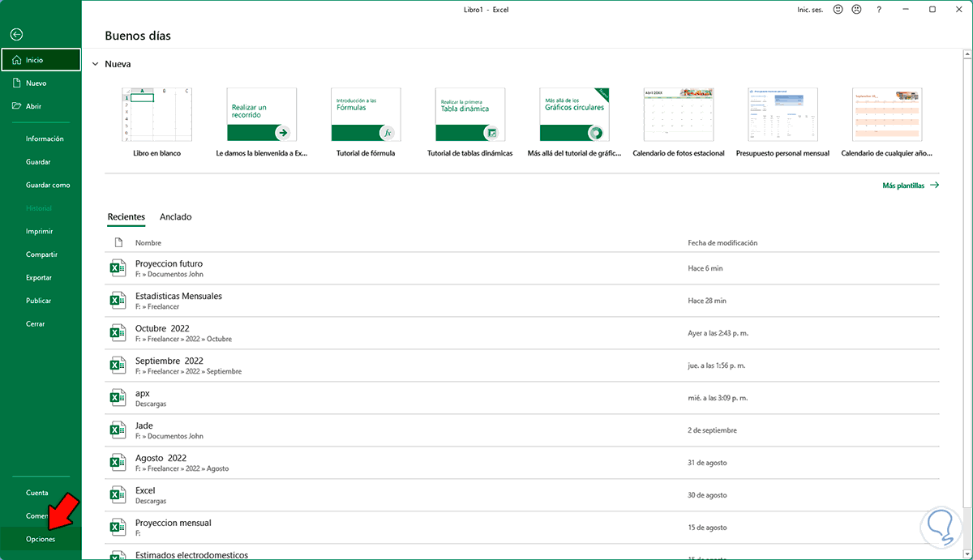The height and width of the screenshot is (560, 973).
Task: Click Excel icon beside Agosto 2022
Action: (x=118, y=463)
